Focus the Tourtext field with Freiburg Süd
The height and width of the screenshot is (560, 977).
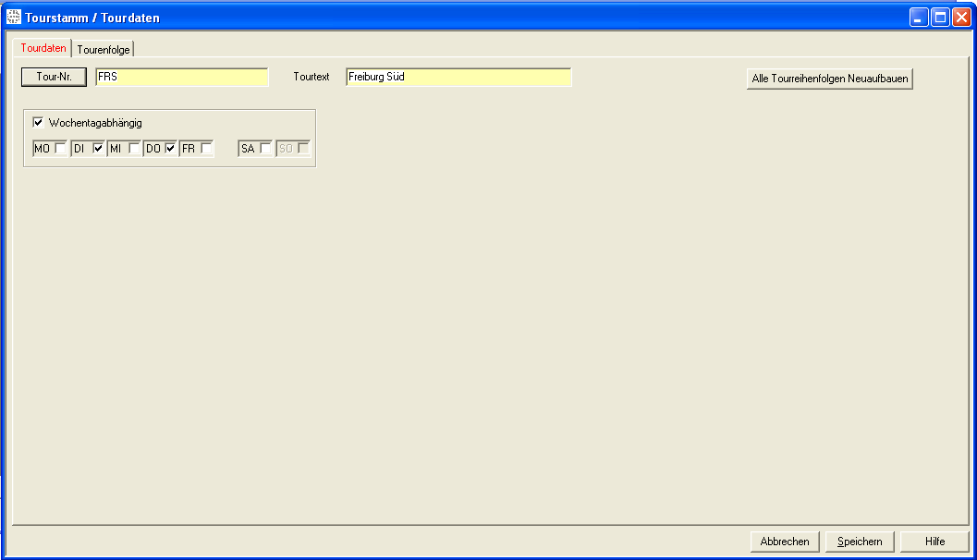click(x=458, y=78)
